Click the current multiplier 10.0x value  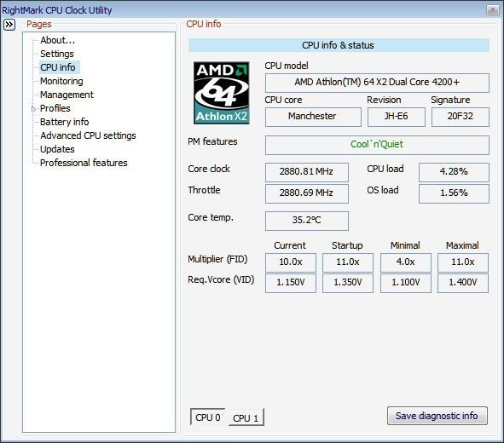coord(291,262)
